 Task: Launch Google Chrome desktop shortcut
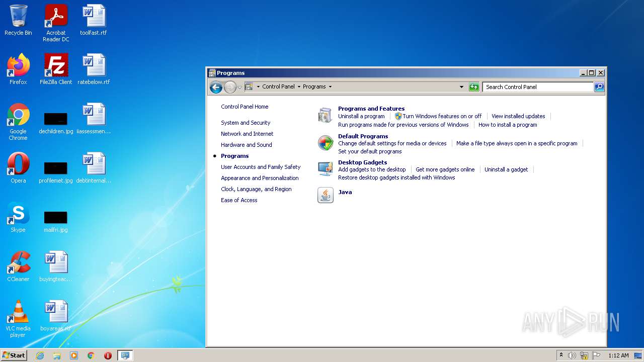18,122
